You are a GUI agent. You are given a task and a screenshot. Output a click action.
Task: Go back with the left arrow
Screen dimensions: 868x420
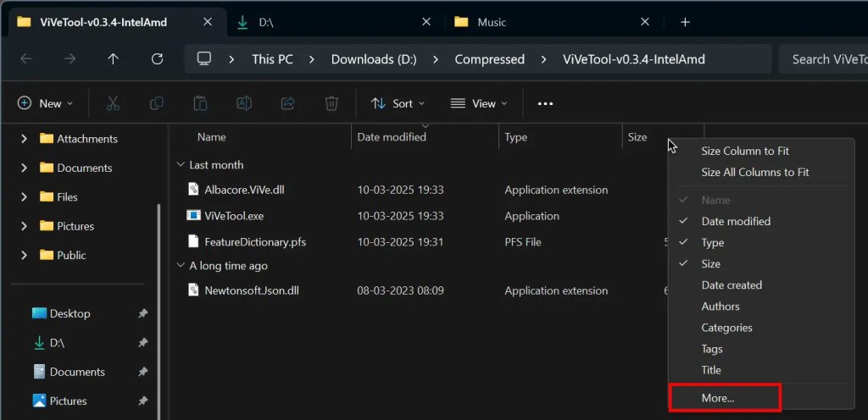tap(26, 59)
